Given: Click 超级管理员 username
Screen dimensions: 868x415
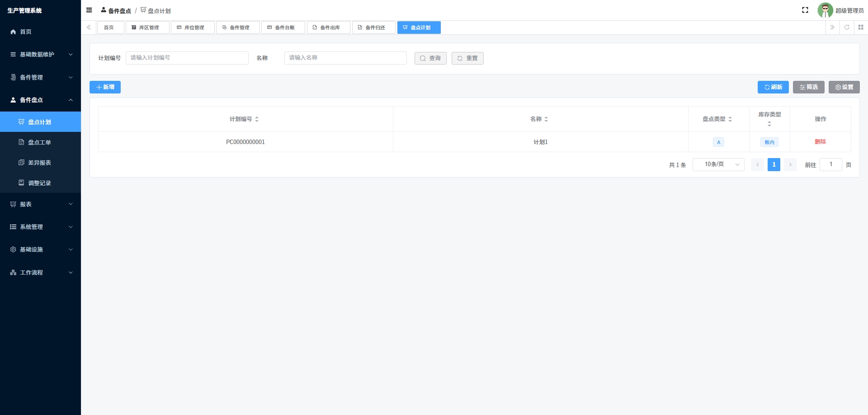Looking at the screenshot, I should point(849,10).
